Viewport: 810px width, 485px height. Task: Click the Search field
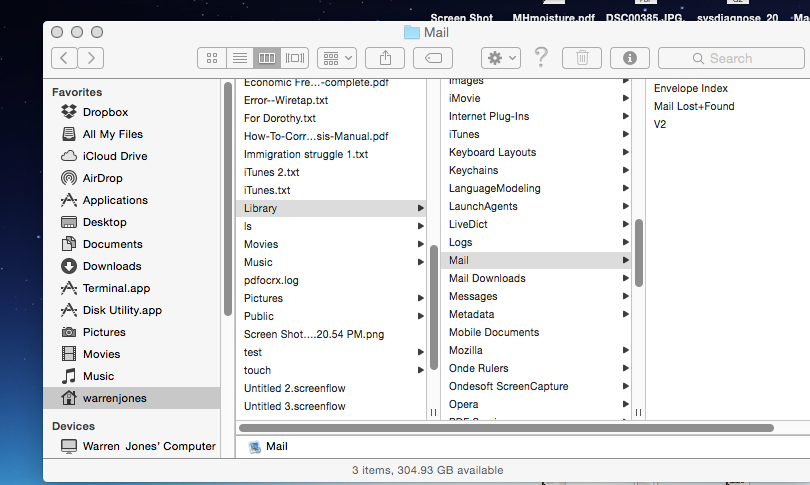[x=731, y=58]
